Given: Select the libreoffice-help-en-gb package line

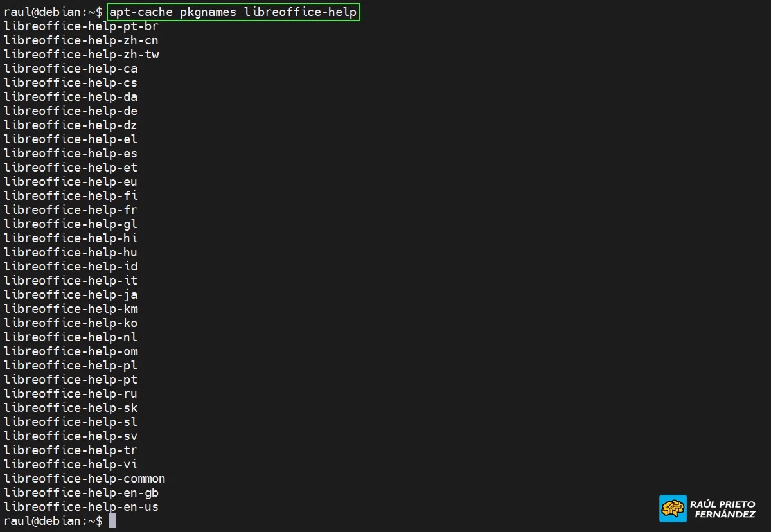Looking at the screenshot, I should point(81,493).
